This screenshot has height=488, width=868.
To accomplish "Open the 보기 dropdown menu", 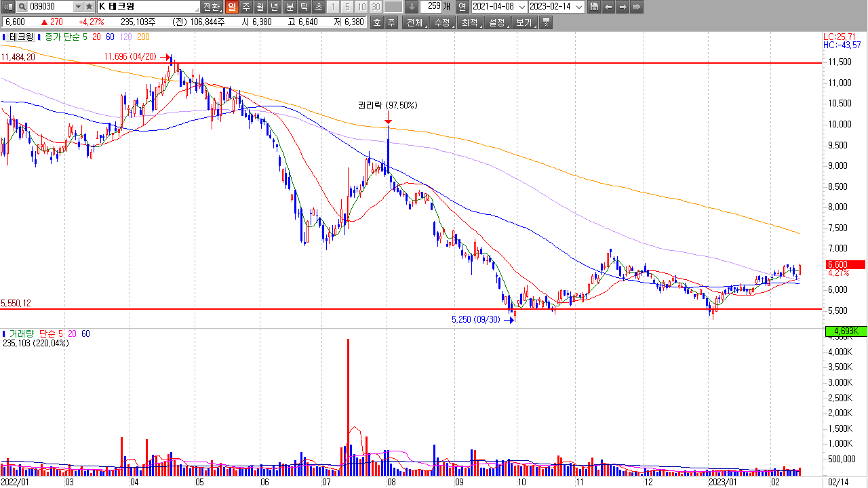I will tap(524, 22).
